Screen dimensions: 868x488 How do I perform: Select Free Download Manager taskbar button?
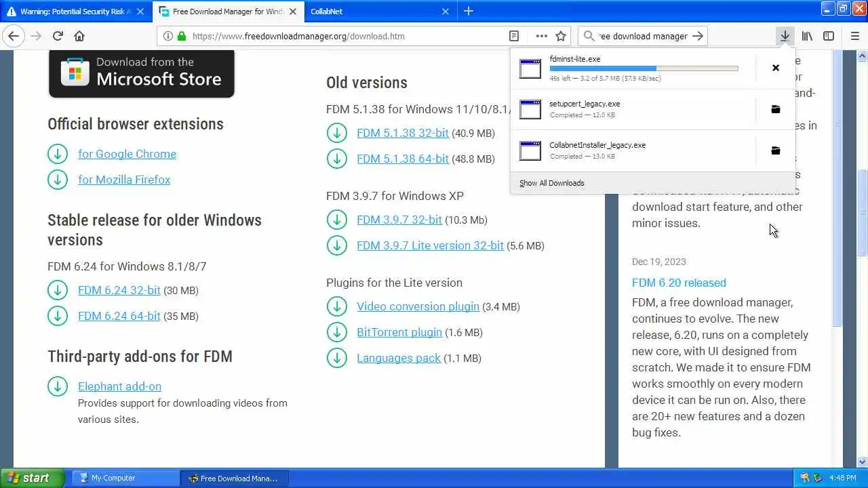[234, 478]
